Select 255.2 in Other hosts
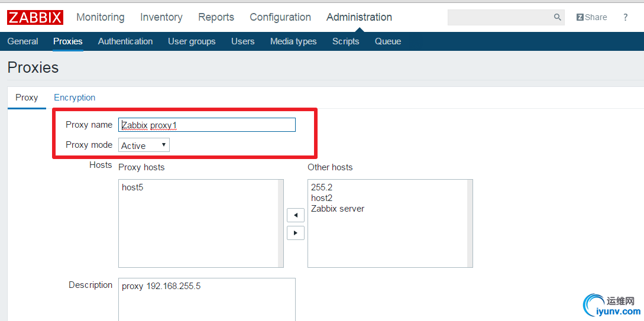Screen dimensions: 644x321 click(322, 187)
